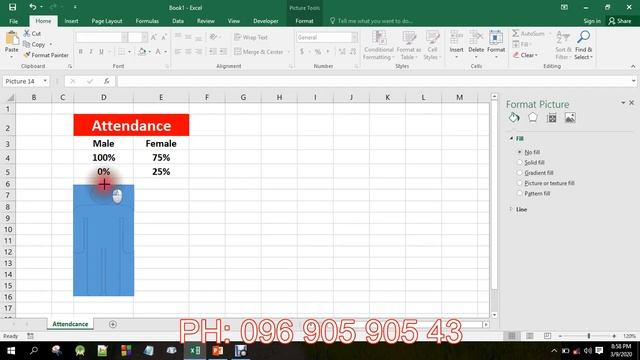Select the Attendance sheet tab
Viewport: 640px width, 360px height.
70,324
